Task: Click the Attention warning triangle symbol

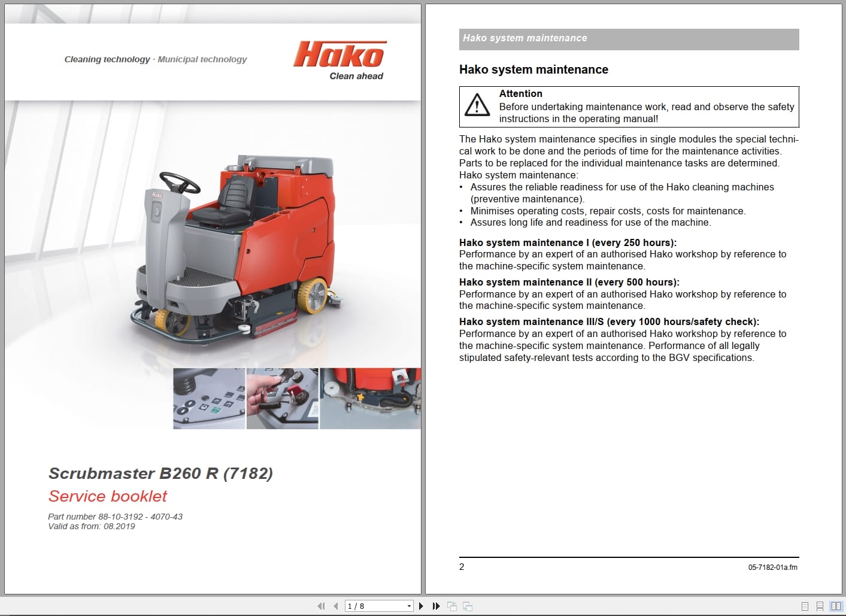Action: [x=476, y=107]
